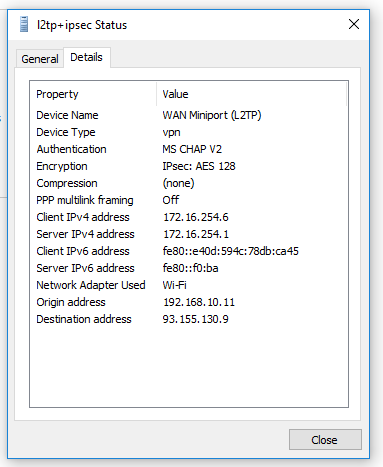383x467 pixels.
Task: Select PPP multilink framing property
Action: point(85,200)
